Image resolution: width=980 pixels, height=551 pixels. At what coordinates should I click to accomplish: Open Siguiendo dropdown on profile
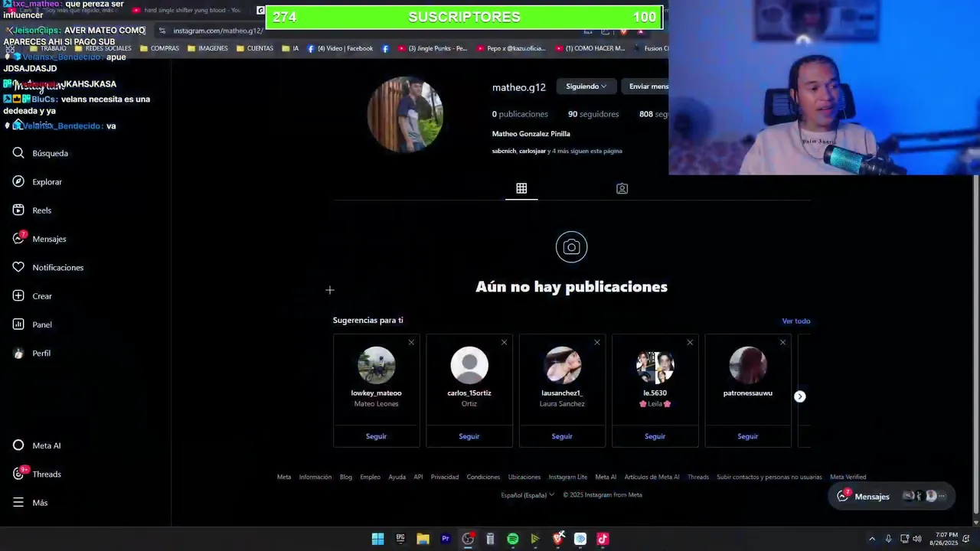[586, 86]
